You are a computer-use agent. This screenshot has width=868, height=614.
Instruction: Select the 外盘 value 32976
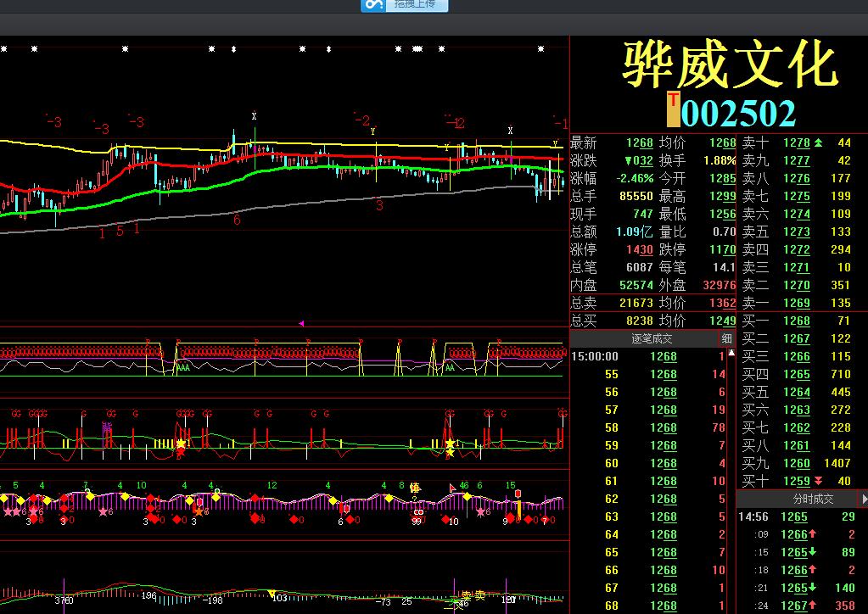point(720,286)
